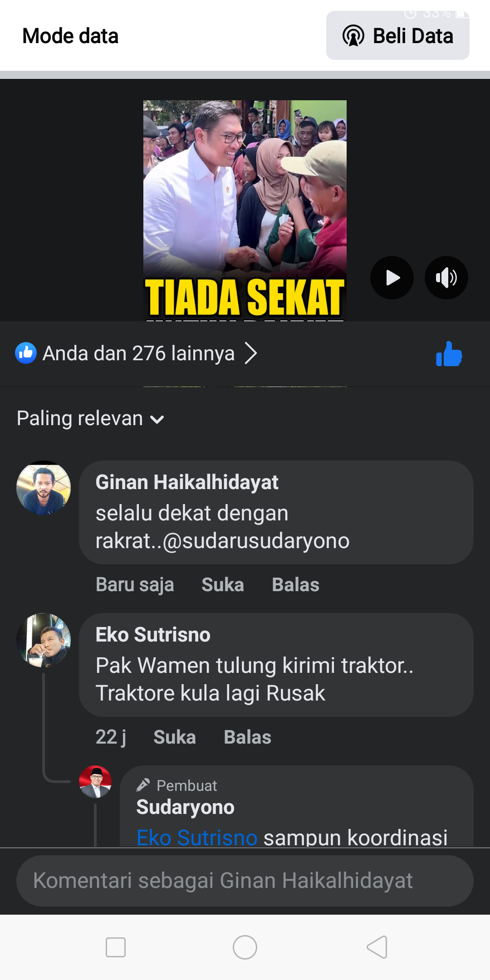The height and width of the screenshot is (980, 490).
Task: Open Eko Sutrisno's profile picture
Action: (x=44, y=640)
